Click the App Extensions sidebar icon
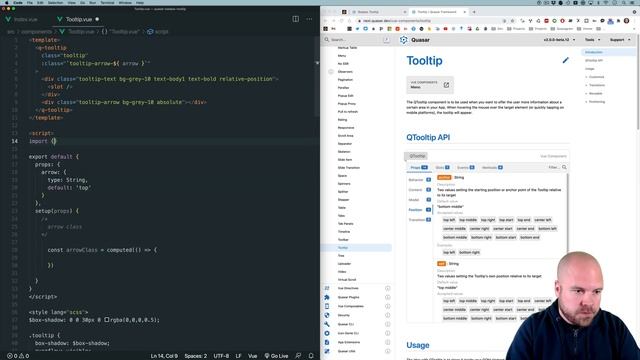 (327, 342)
